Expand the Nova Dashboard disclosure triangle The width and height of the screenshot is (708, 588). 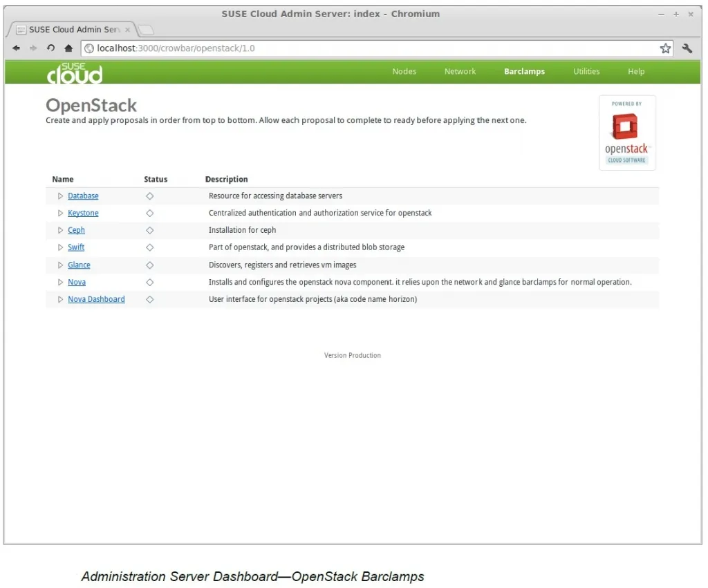click(x=61, y=300)
